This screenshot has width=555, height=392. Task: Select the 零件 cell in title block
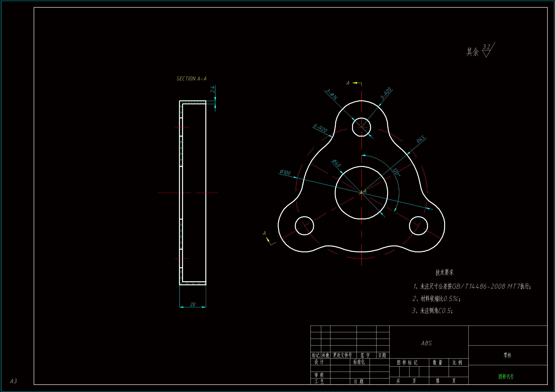pyautogui.click(x=507, y=355)
